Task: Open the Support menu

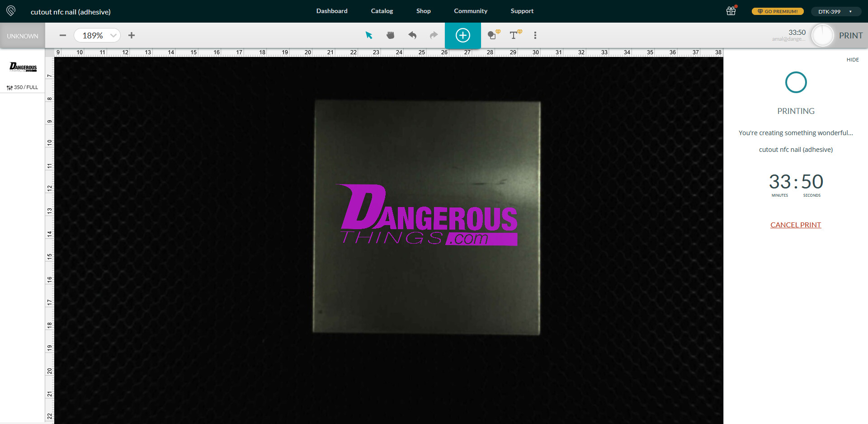Action: point(522,11)
